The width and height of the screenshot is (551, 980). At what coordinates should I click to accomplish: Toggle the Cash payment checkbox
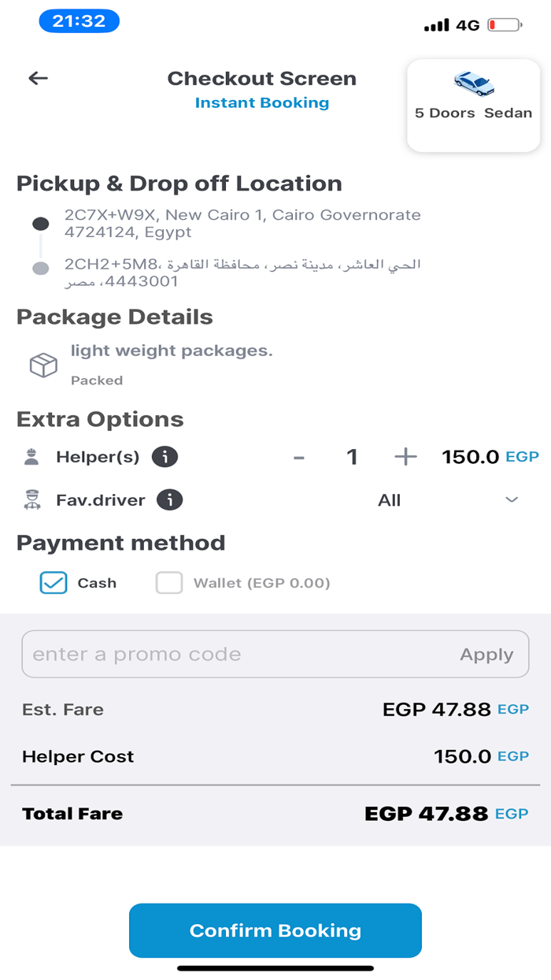click(x=54, y=583)
